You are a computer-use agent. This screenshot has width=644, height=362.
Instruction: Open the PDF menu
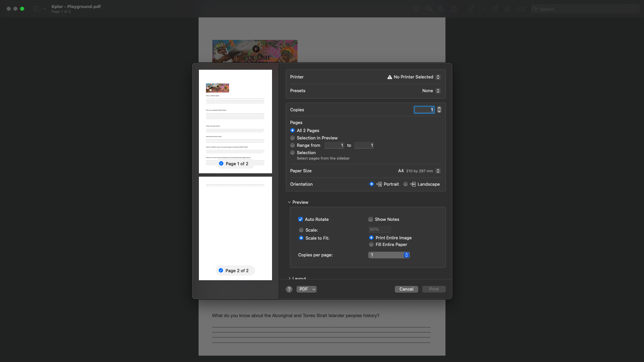(x=306, y=289)
